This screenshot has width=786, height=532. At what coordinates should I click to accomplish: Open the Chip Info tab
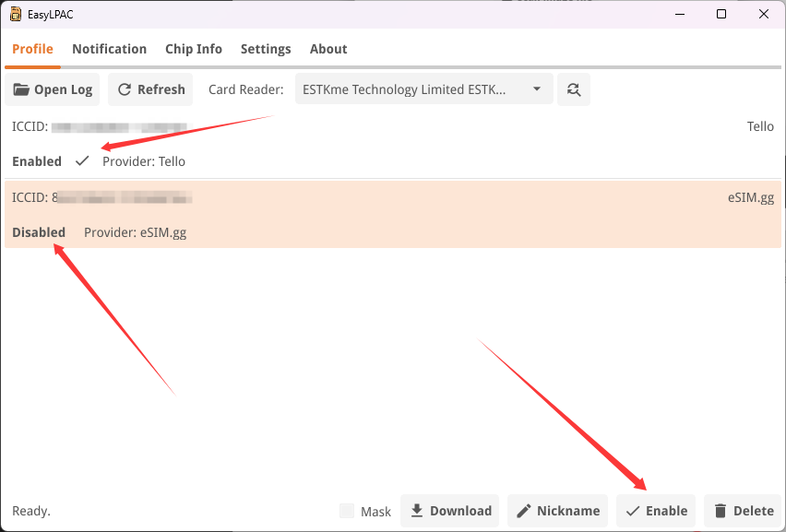pos(194,49)
